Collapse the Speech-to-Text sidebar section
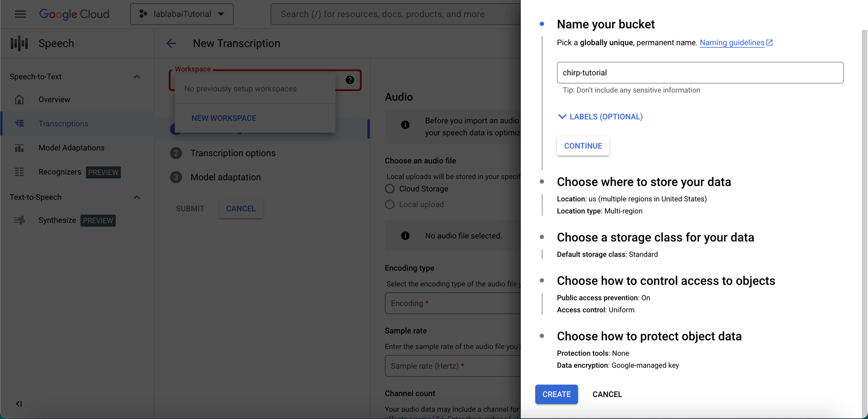 click(137, 77)
